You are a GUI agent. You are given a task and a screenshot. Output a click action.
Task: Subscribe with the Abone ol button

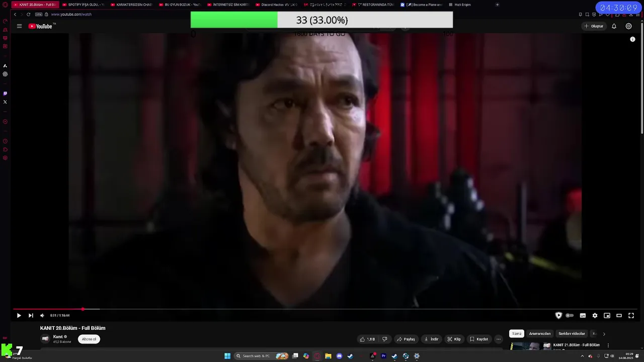pyautogui.click(x=89, y=339)
